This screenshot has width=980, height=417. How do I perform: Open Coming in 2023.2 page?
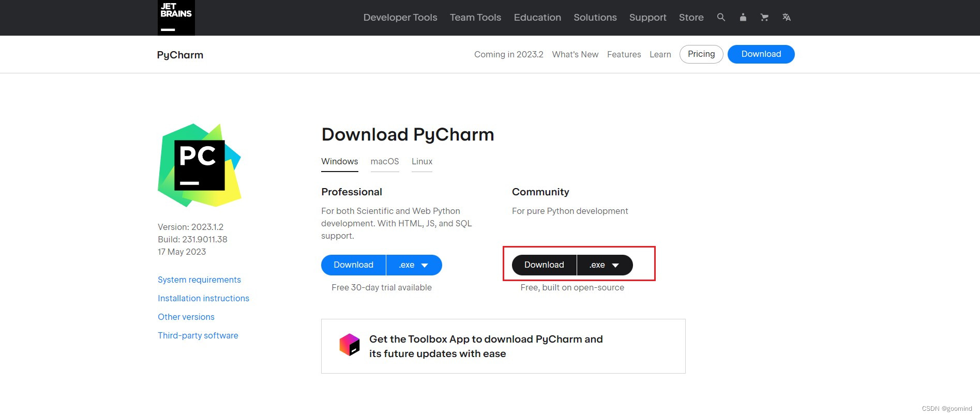click(509, 54)
